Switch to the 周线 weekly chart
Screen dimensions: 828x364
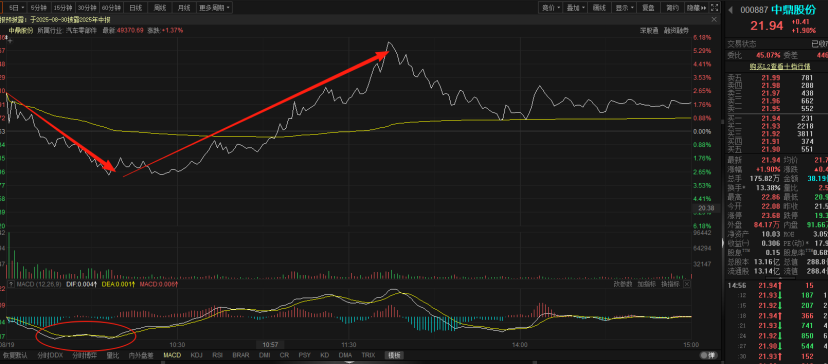click(x=159, y=7)
